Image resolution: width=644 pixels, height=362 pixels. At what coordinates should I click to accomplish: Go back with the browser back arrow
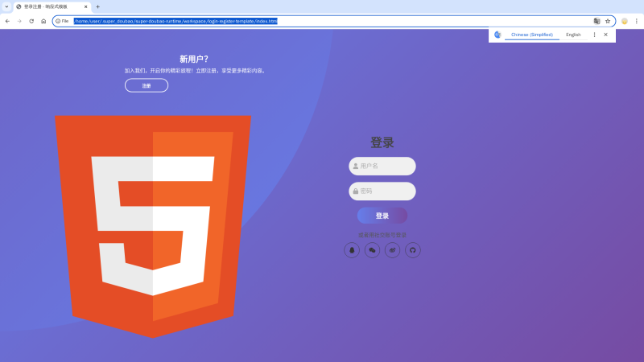click(7, 21)
